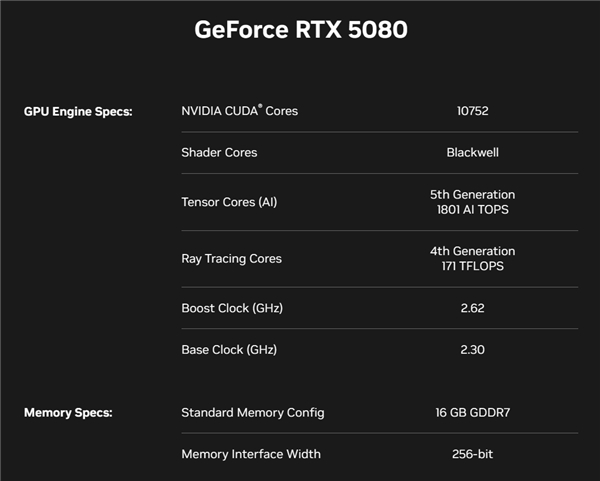Click the 16 GB GDDR7 value
Screen dimensions: 600x481
pos(473,413)
